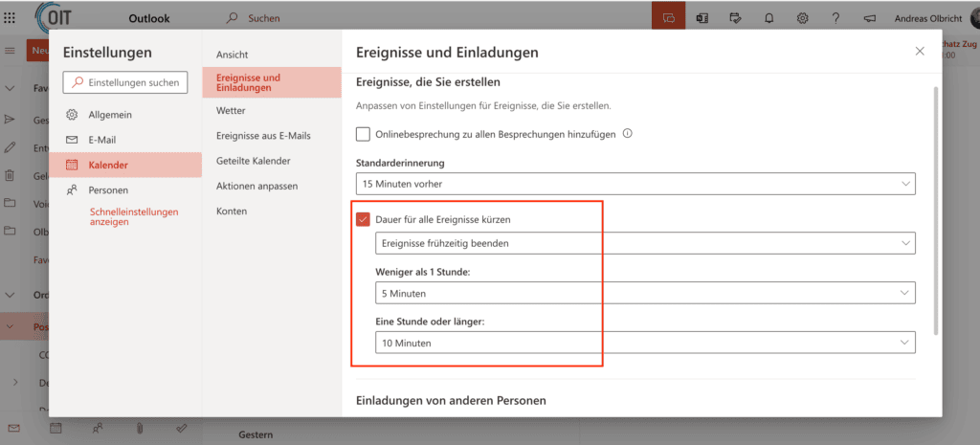Click the megaphone feedback icon
Screen dimensions: 980x445
coord(869,17)
